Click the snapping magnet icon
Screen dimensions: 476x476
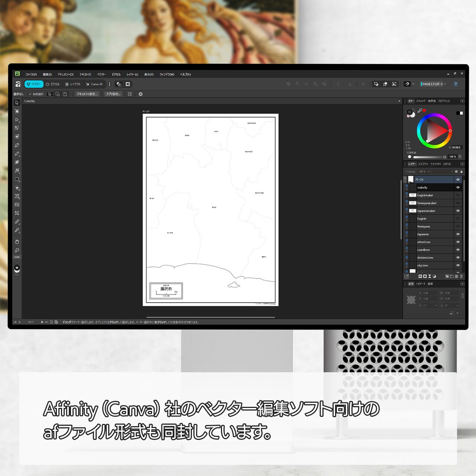[x=408, y=84]
